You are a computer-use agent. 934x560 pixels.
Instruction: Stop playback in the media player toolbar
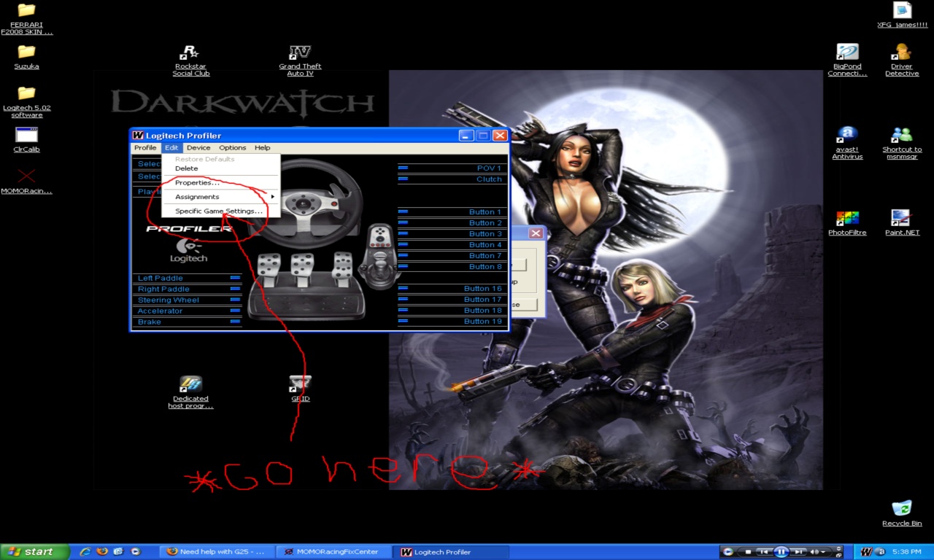(748, 552)
